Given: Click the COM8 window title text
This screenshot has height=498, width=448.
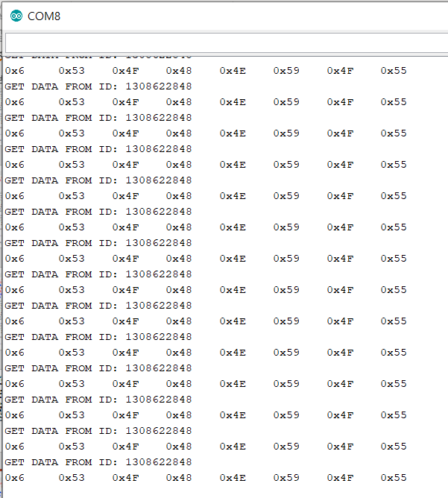Looking at the screenshot, I should click(44, 16).
